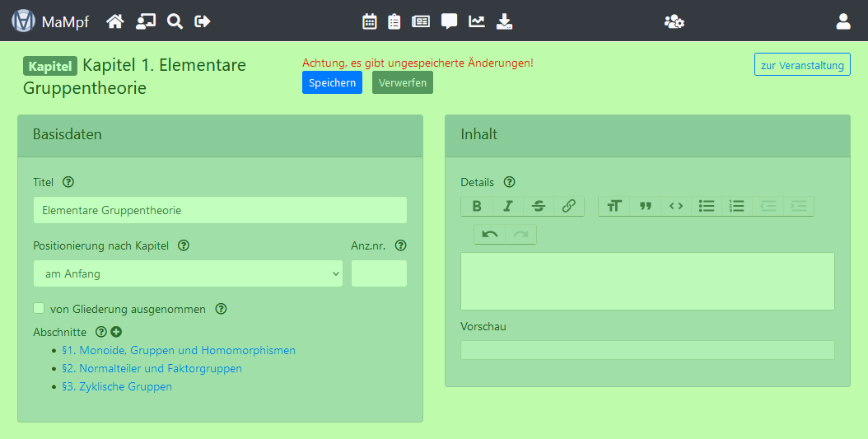The height and width of the screenshot is (439, 868).
Task: Toggle italic formatting in Details editor
Action: [x=508, y=206]
